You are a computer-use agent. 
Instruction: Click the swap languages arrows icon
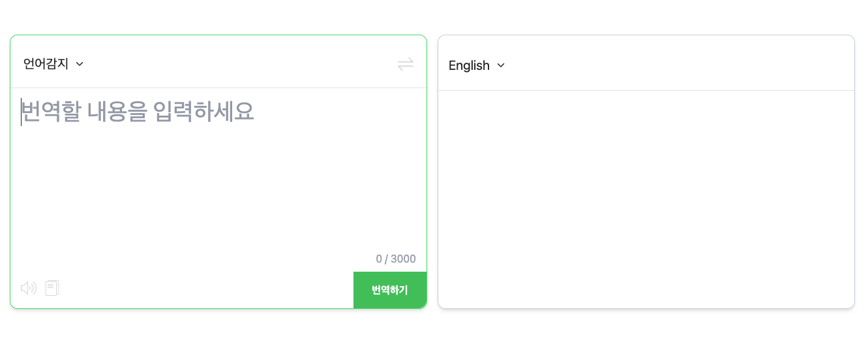[x=406, y=64]
